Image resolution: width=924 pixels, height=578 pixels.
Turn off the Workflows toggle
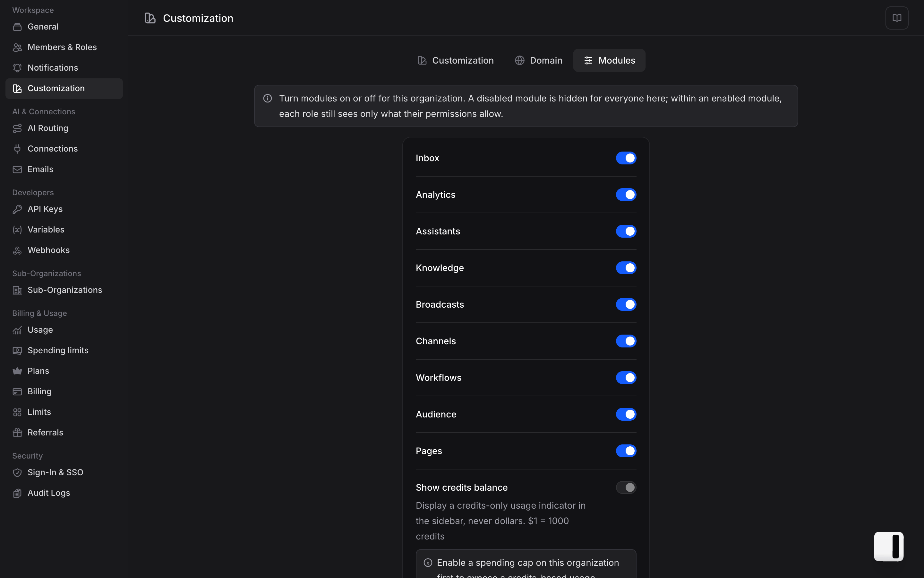tap(626, 378)
